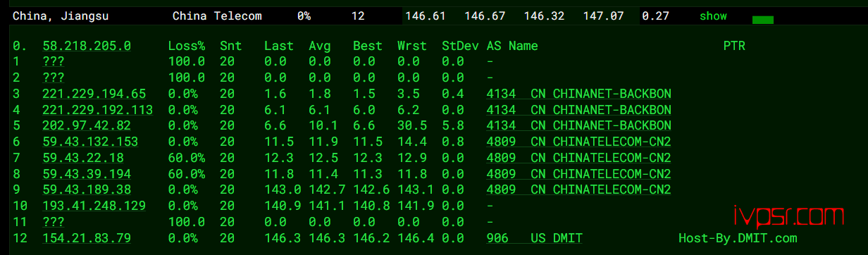Open hop 0 IP 58.218.205.0
Viewport: 868px width, 255px height.
tap(87, 46)
